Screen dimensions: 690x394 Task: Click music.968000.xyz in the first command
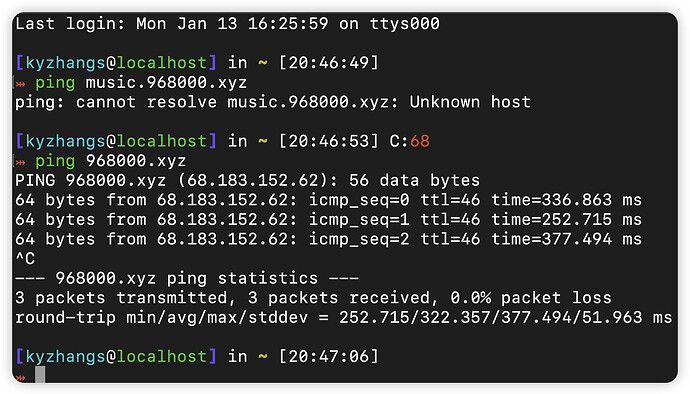166,82
